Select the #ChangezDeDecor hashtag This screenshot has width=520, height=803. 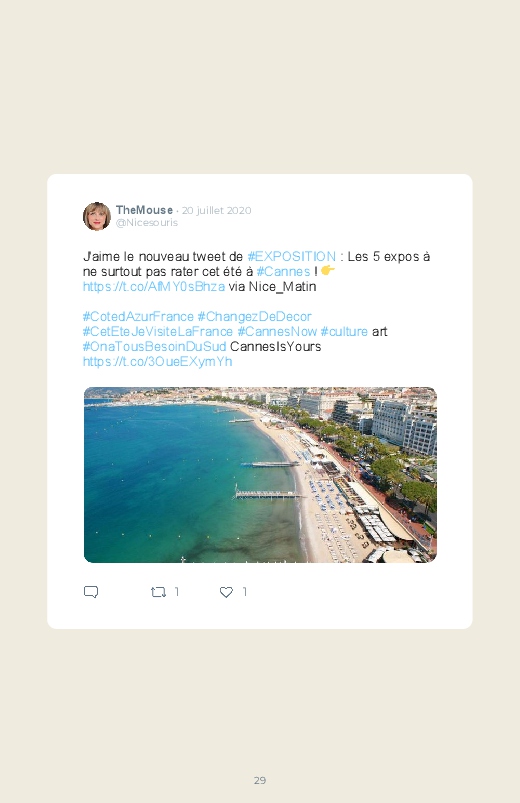tap(255, 316)
